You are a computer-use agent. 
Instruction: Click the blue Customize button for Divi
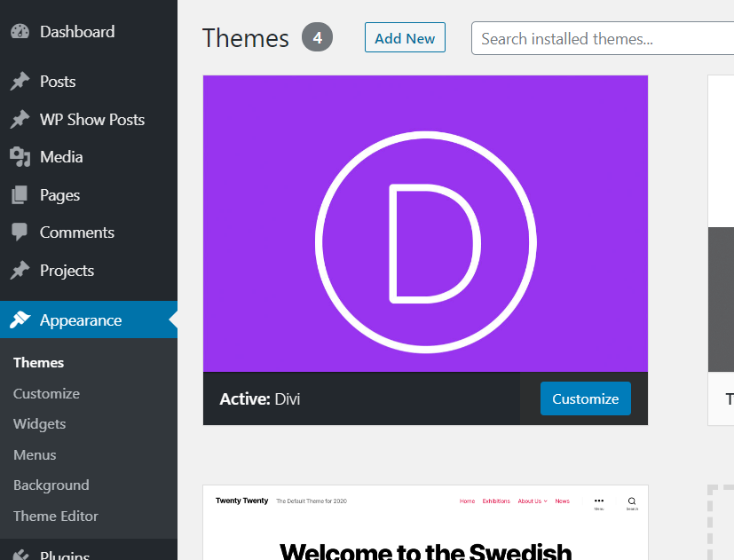(586, 398)
